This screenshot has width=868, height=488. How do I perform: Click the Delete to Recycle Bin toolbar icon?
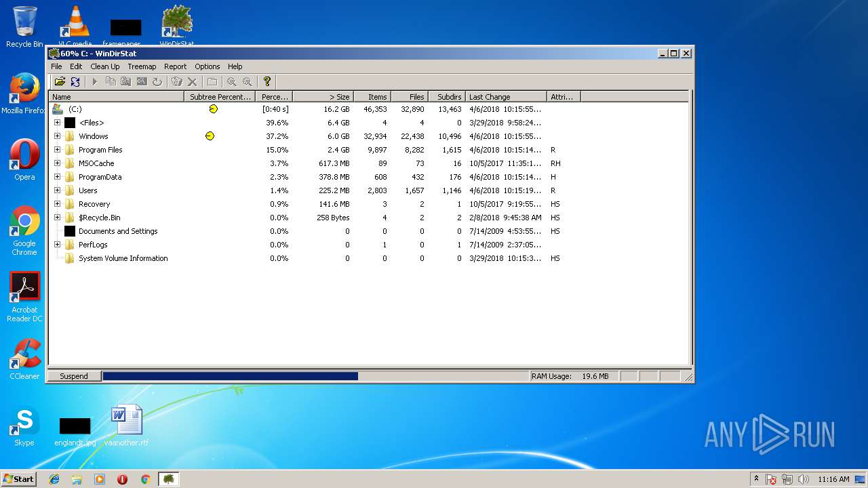(177, 81)
